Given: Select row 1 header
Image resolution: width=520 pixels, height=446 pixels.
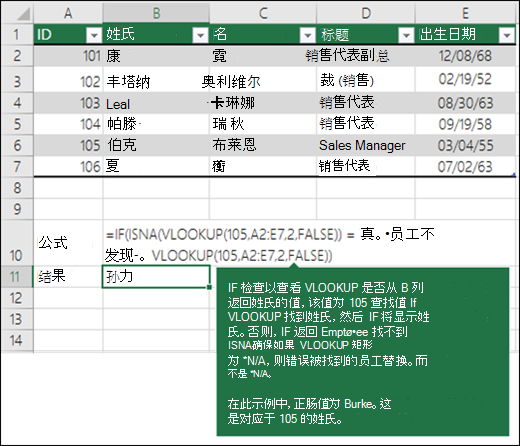Looking at the screenshot, I should pyautogui.click(x=17, y=34).
